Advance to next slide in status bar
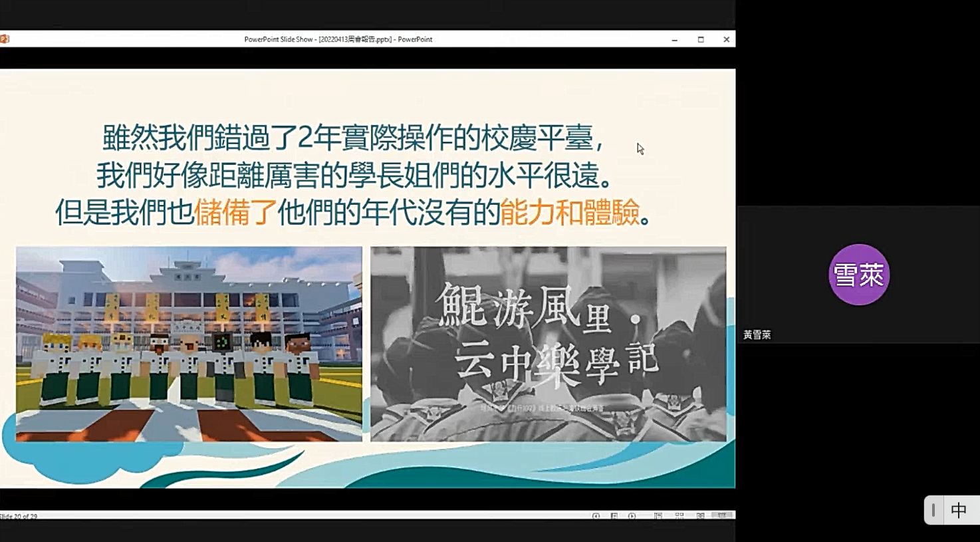 [632, 516]
